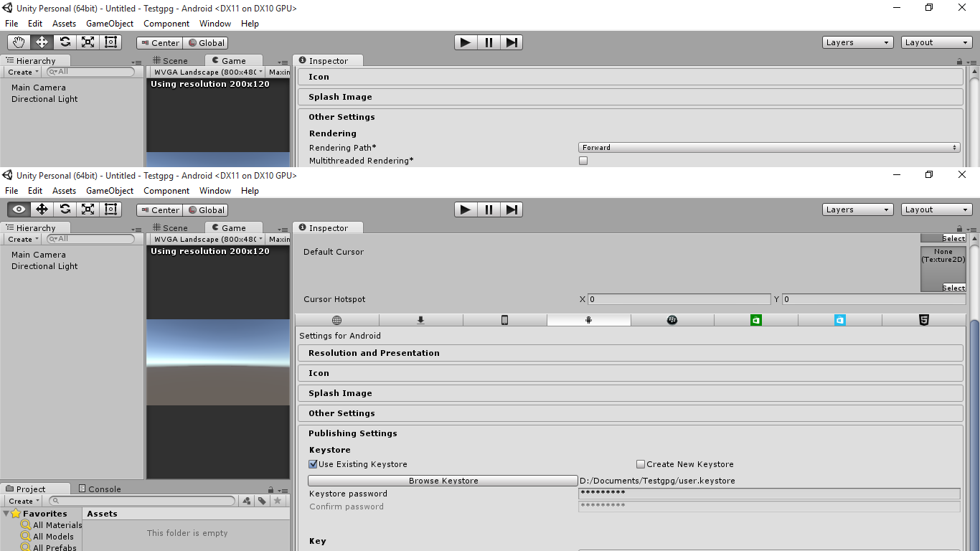980x551 pixels.
Task: Enable Multithreaded Rendering checkbox in top window
Action: 583,161
